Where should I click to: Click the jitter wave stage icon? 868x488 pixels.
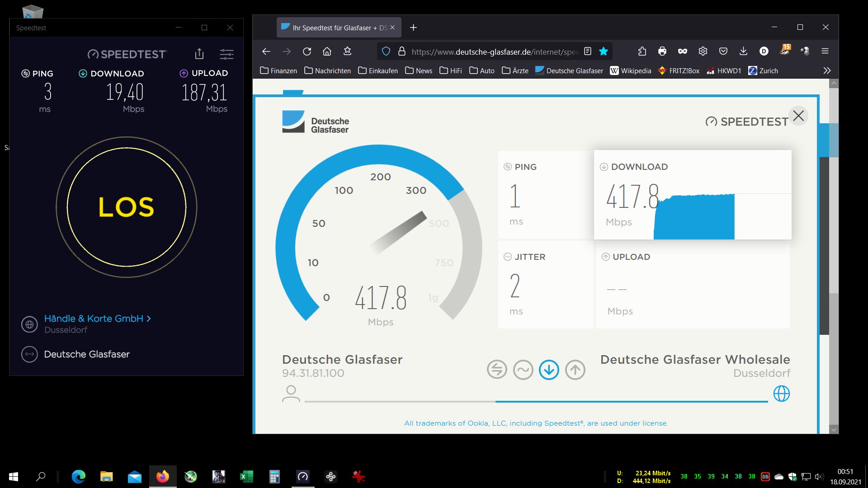(x=523, y=370)
